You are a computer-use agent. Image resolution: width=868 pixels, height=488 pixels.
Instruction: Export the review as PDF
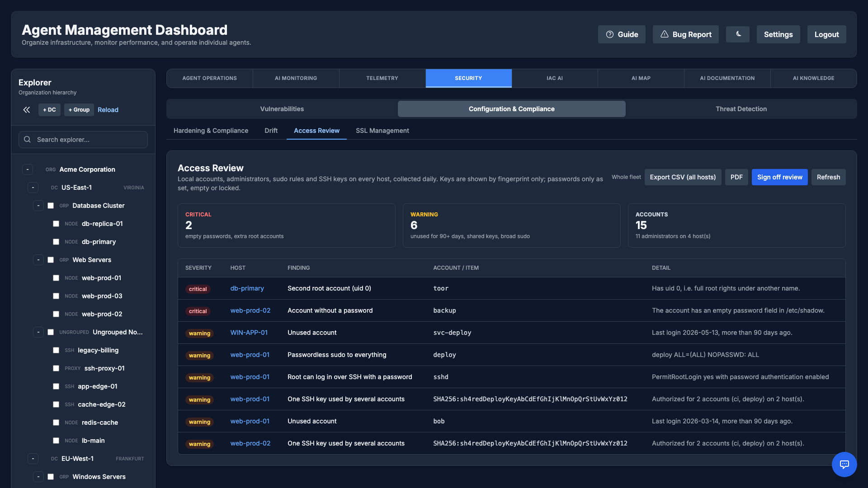pos(736,177)
